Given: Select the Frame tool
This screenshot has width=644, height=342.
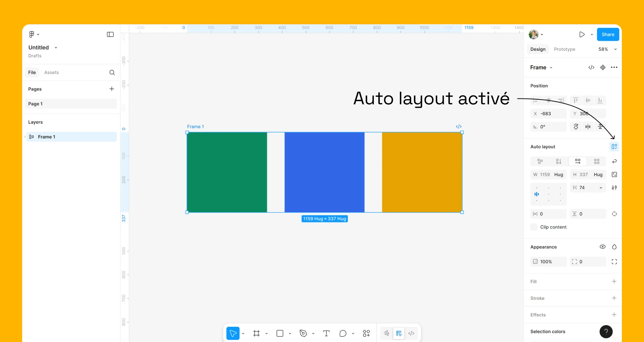Looking at the screenshot, I should [x=256, y=333].
